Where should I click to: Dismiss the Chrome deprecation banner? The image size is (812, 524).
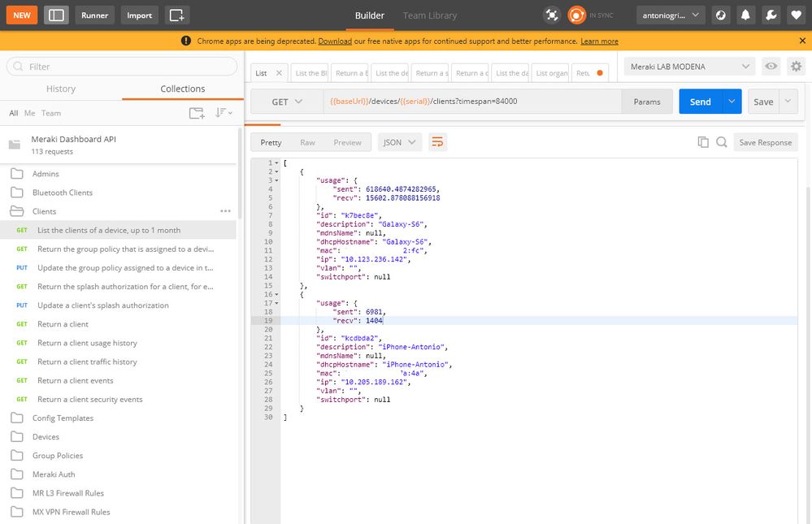(802, 41)
